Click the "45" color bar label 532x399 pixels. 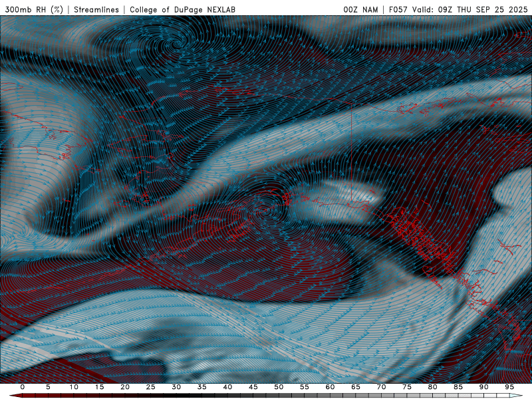253,387
